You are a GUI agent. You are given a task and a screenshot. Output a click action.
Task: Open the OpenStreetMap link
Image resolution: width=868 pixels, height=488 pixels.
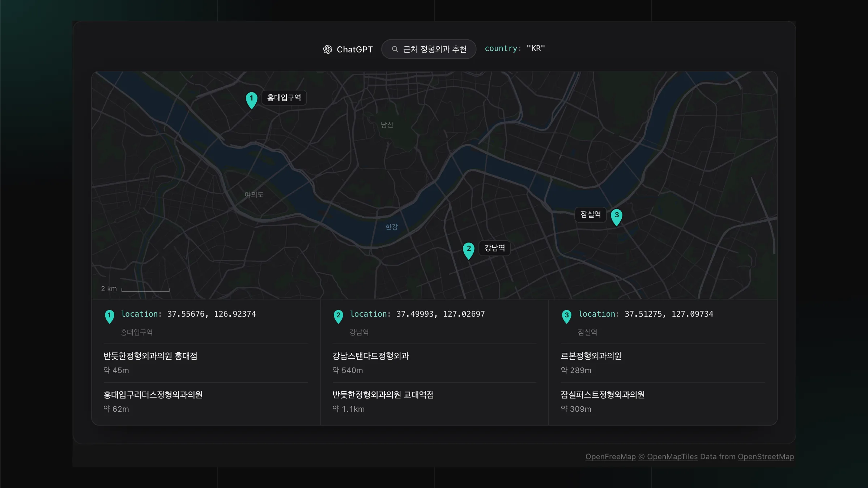(766, 457)
